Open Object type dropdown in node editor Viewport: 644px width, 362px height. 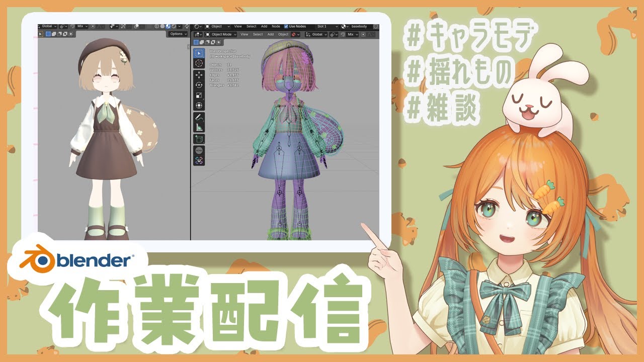[217, 26]
